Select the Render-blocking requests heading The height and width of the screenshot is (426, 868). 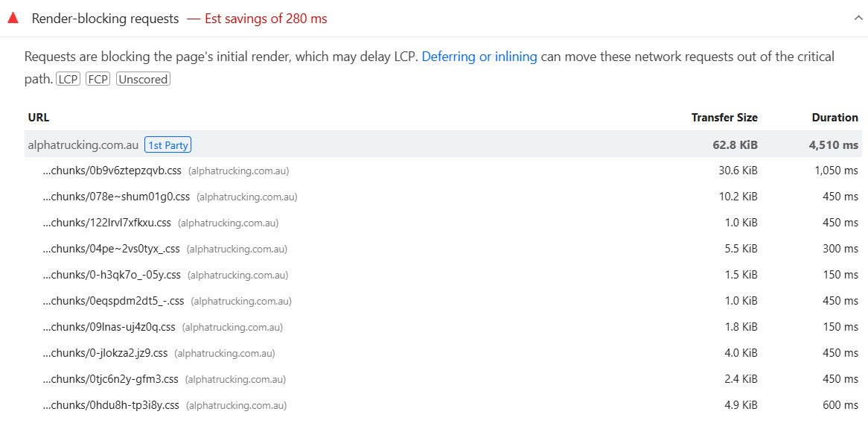pos(105,19)
